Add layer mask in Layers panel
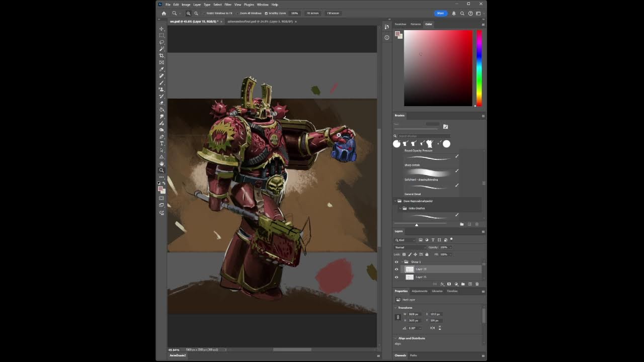 click(x=449, y=284)
